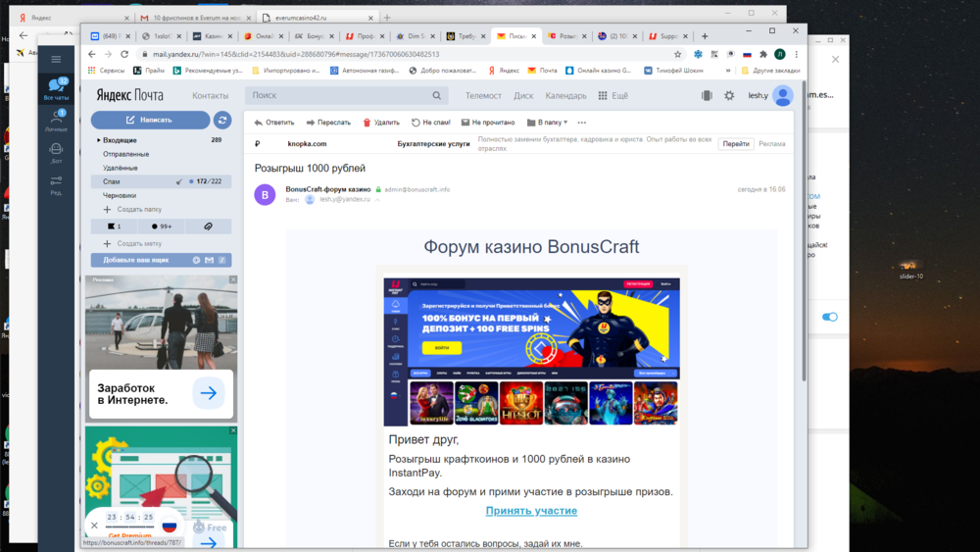Screen dimensions: 980x552
Task: Expand hidden bookmarks chevron
Action: (728, 71)
